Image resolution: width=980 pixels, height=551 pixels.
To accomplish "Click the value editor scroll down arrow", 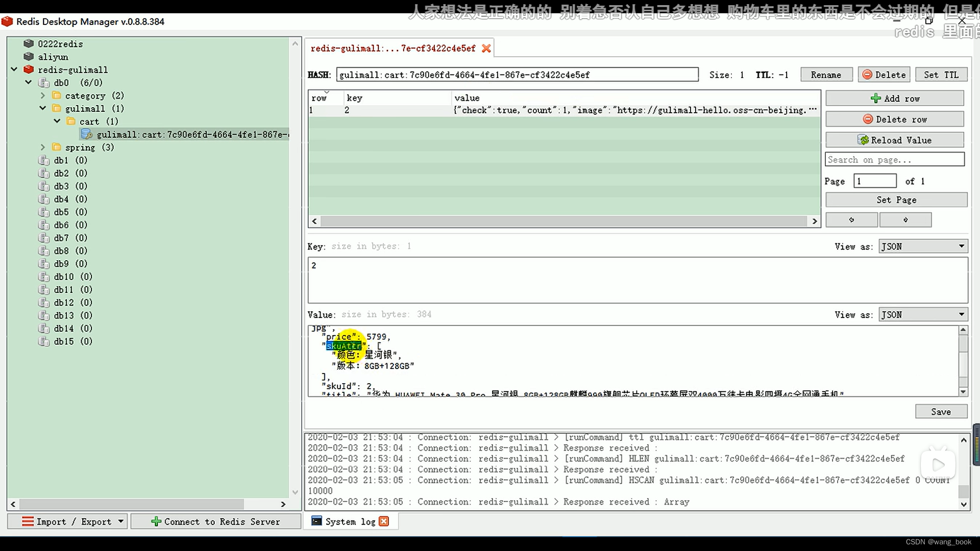I will tap(963, 392).
